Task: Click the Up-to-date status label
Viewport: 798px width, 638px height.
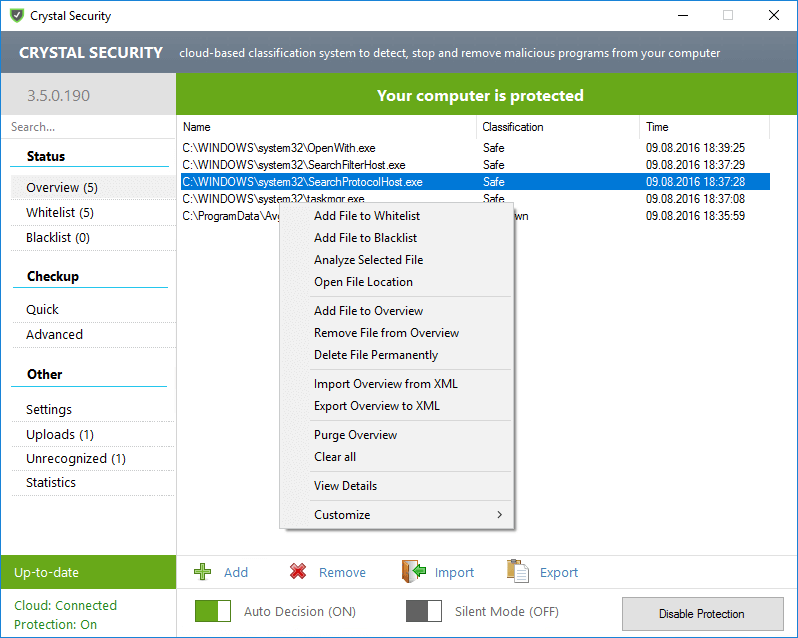Action: tap(46, 572)
